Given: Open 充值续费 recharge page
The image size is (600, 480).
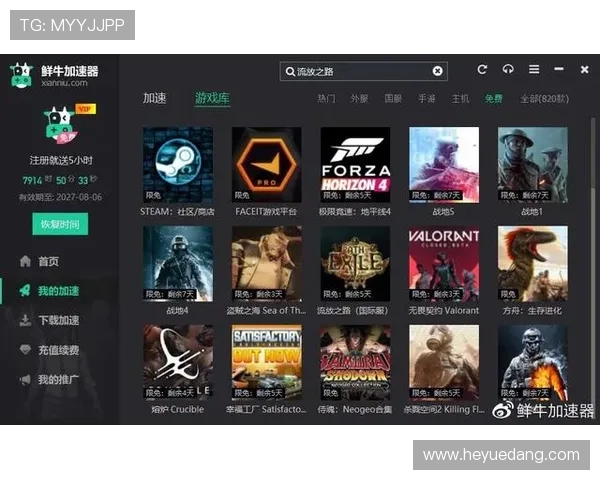Looking at the screenshot, I should coord(58,351).
